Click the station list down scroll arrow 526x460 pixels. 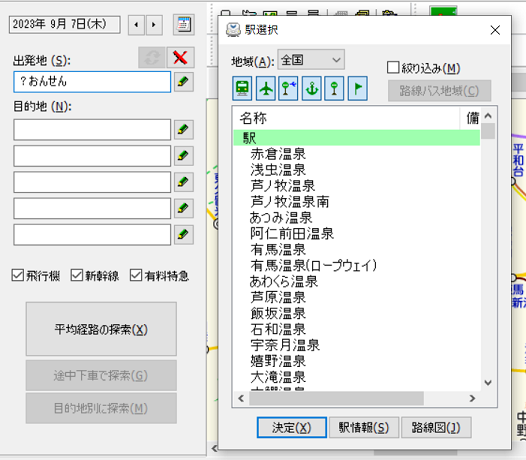[x=488, y=383]
